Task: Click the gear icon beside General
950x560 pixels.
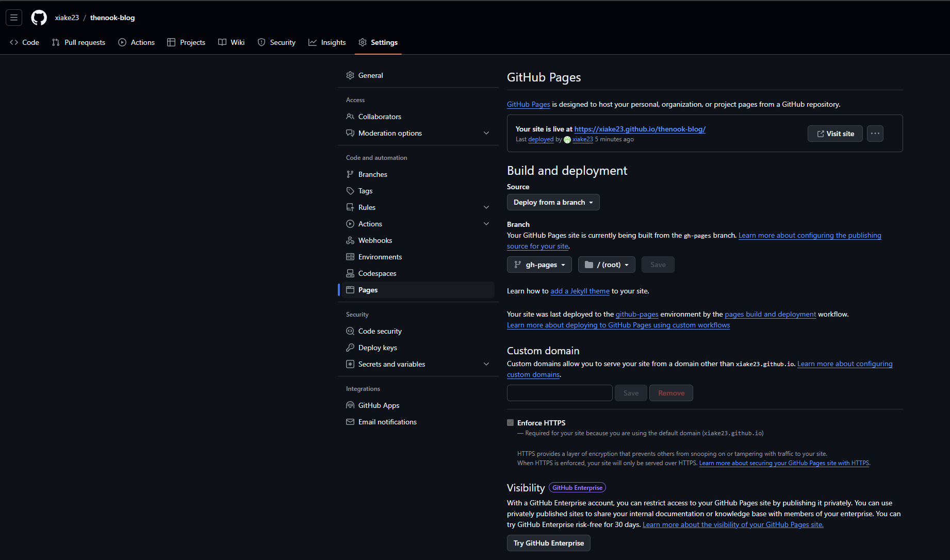Action: coord(350,75)
